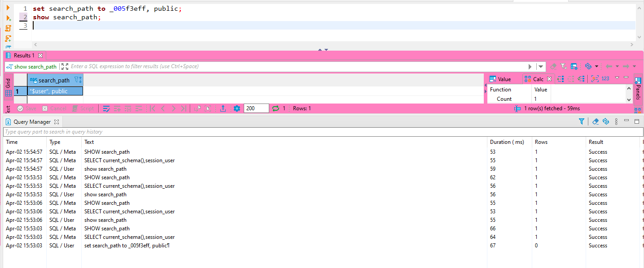Run the SQL statement with the execute arrow

(8, 8)
